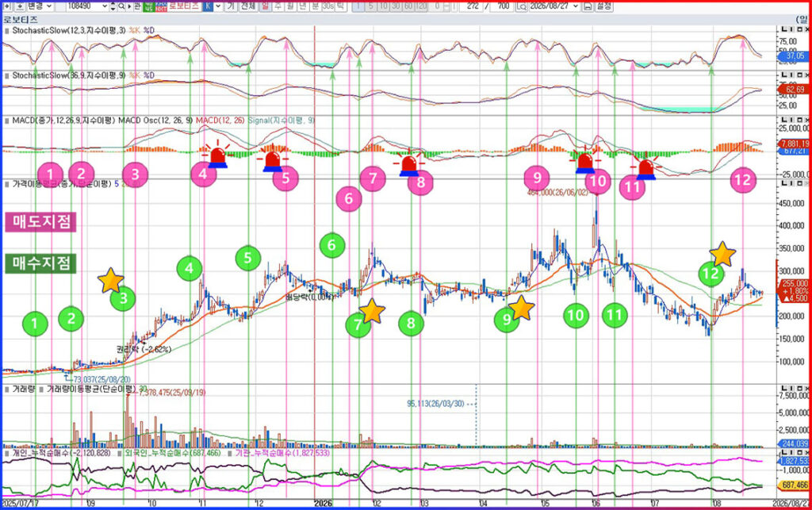Toggle the 개인_누적순매수 legend marker

click(x=6, y=453)
